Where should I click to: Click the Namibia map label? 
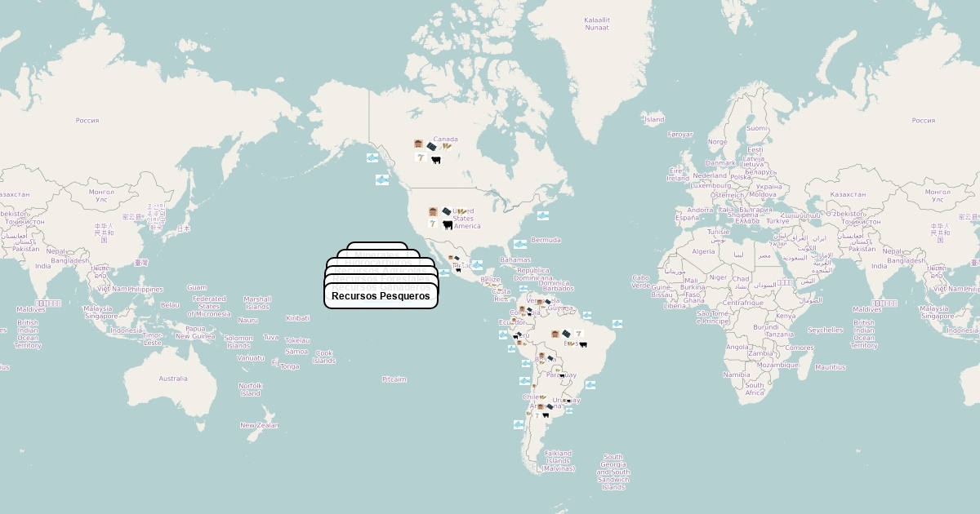point(737,374)
